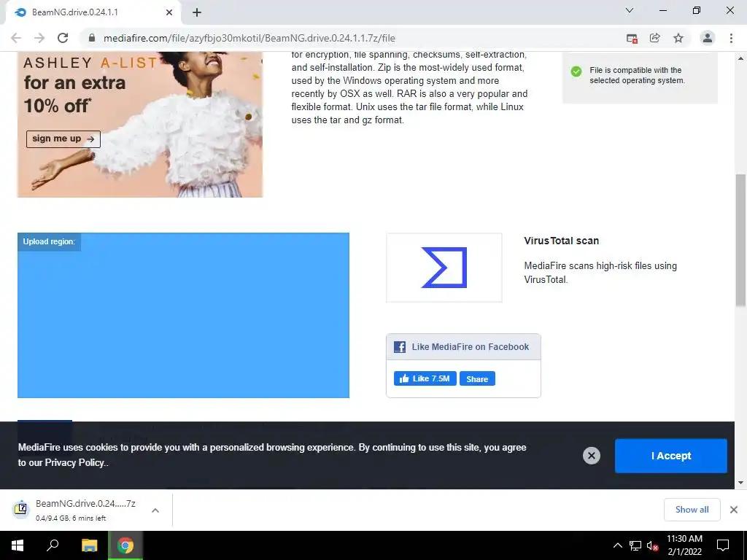The width and height of the screenshot is (747, 560).
Task: Expand the download item options chevron
Action: tap(155, 510)
